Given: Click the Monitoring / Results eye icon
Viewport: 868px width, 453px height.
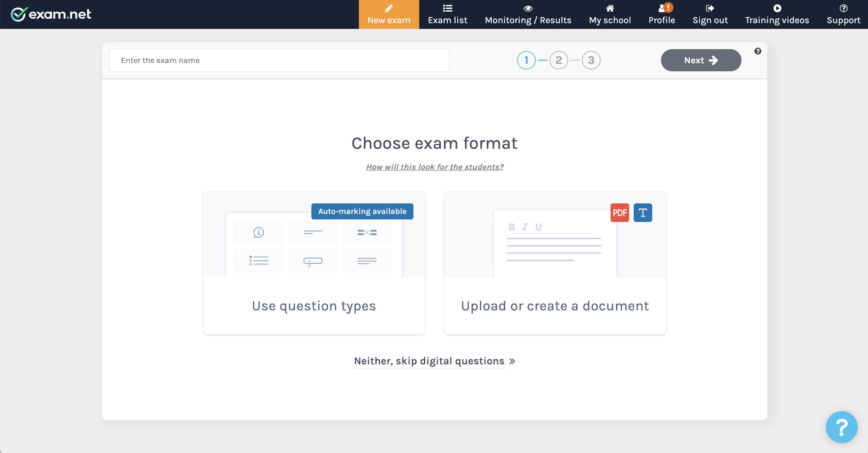Looking at the screenshot, I should point(528,8).
